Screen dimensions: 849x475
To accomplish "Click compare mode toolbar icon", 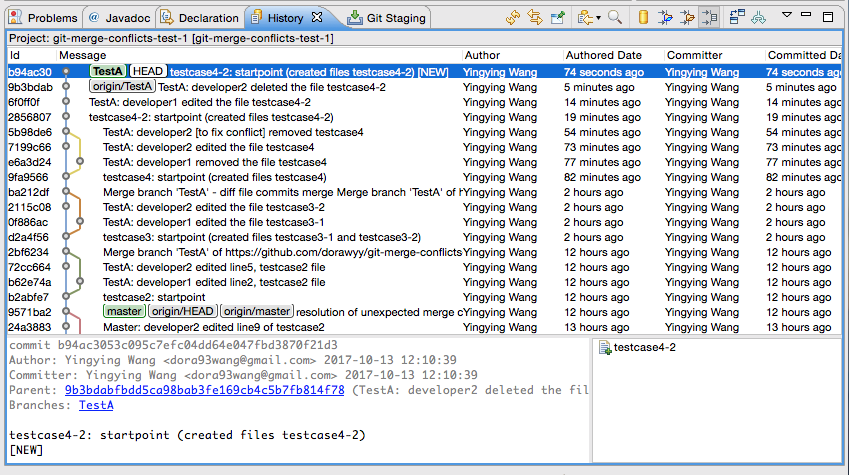I will 736,17.
